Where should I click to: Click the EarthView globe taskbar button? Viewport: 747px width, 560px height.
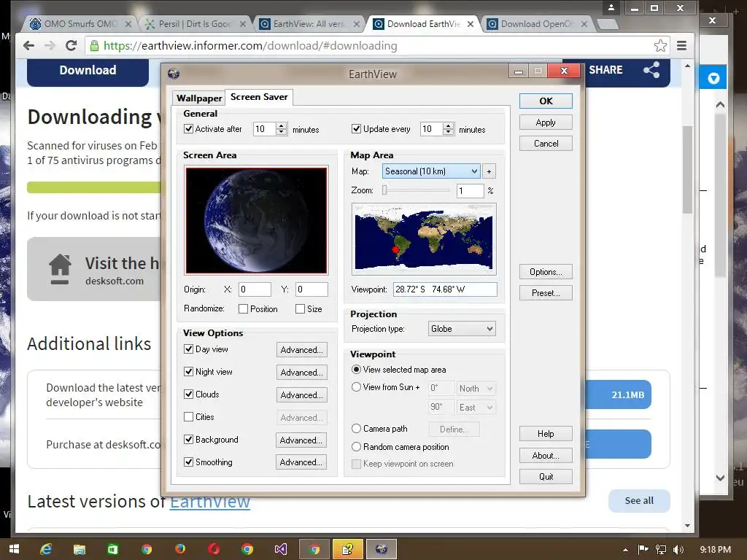pos(381,550)
